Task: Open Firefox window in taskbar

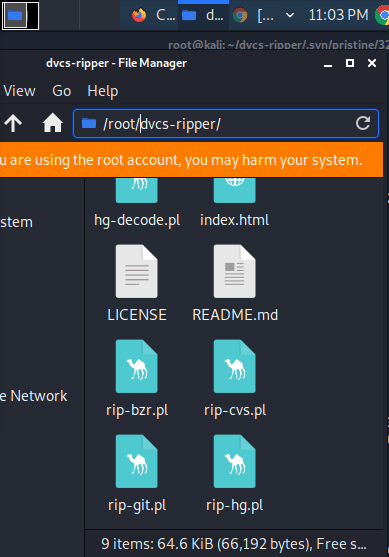Action: 153,15
